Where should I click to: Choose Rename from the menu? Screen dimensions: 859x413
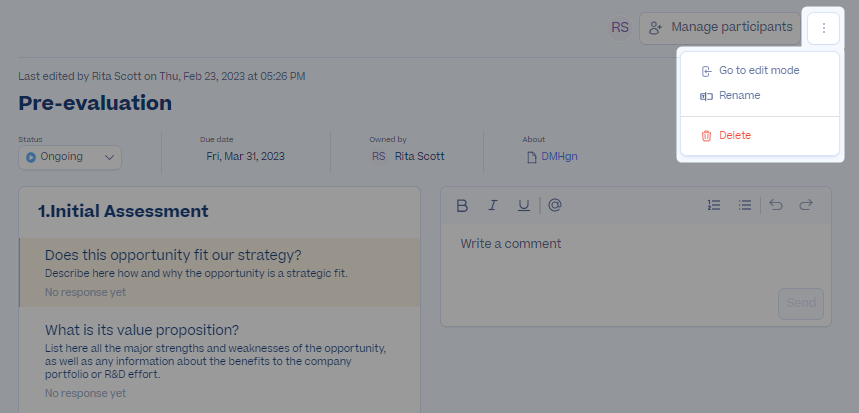click(x=739, y=96)
